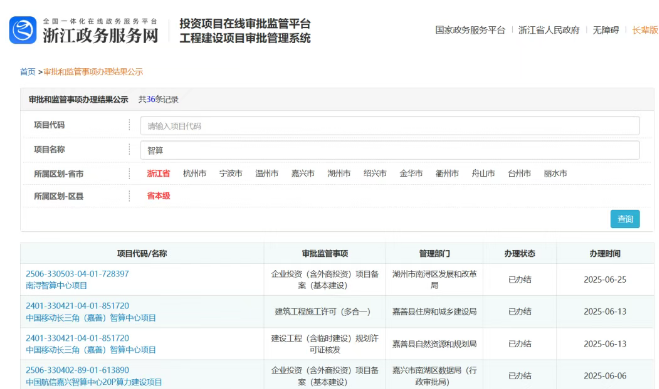Open 国家政务服务平台 link
The width and height of the screenshot is (659, 389).
(x=470, y=30)
